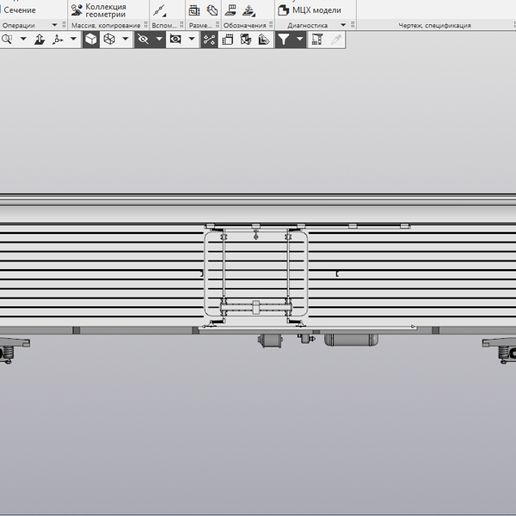Open the Коллекция геометрии tool
Screen dimensions: 516x516
[99, 10]
